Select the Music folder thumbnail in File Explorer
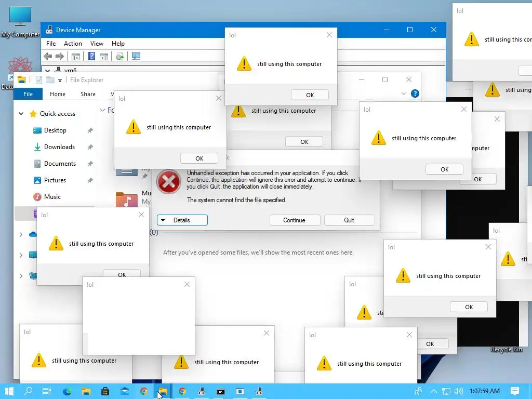This screenshot has width=532, height=399. (x=126, y=199)
